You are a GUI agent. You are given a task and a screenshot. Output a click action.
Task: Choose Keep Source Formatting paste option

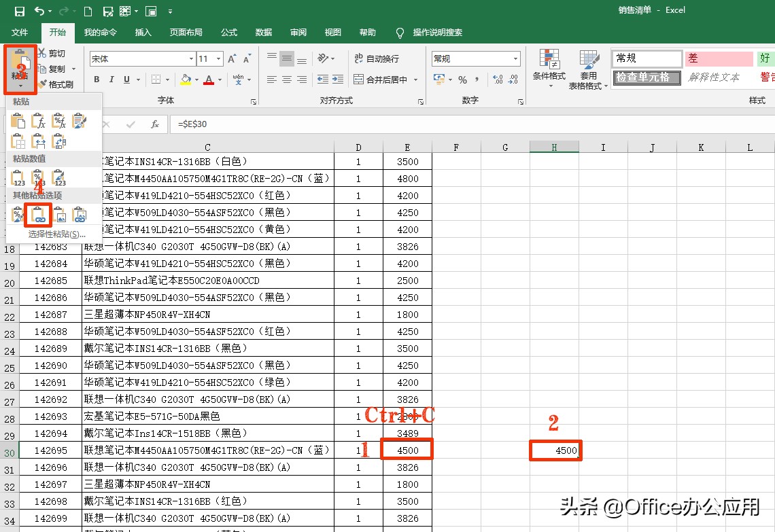click(79, 121)
